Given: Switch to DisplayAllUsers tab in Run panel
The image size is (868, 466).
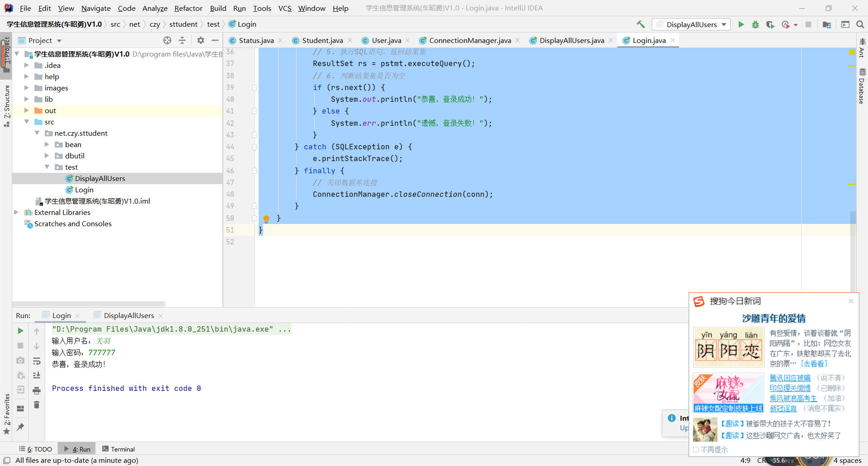Looking at the screenshot, I should click(129, 315).
